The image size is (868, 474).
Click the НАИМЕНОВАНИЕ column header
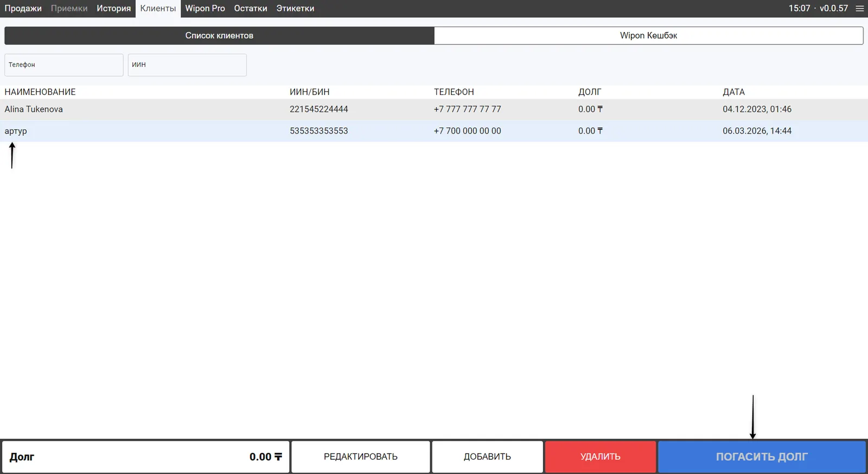click(40, 92)
